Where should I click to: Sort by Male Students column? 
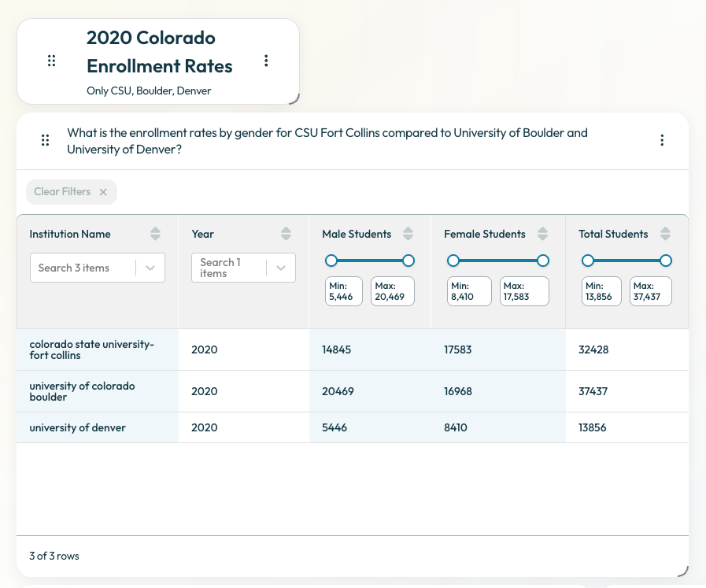pyautogui.click(x=408, y=234)
